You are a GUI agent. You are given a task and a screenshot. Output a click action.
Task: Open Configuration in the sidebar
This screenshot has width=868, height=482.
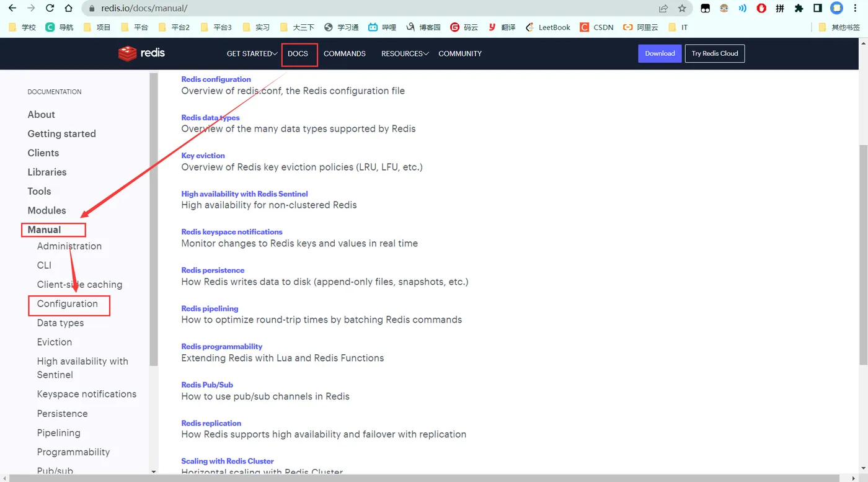click(x=68, y=304)
